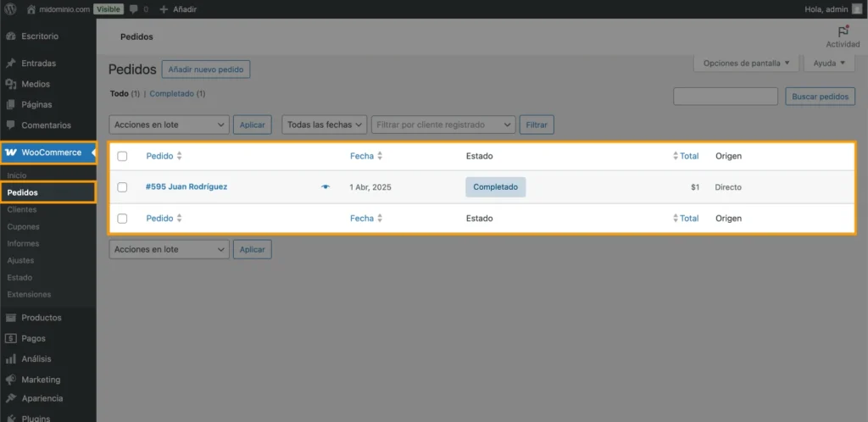The image size is (868, 422).
Task: Open Filtrar por cliente registrado dropdown
Action: click(x=443, y=125)
